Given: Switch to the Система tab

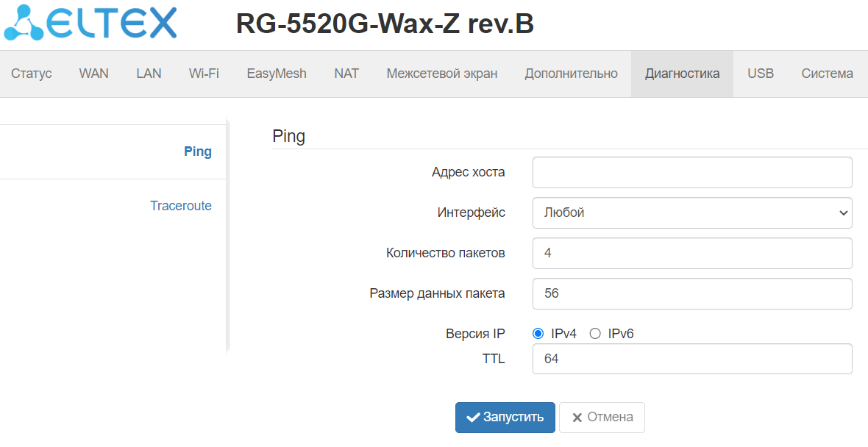Looking at the screenshot, I should tap(828, 74).
